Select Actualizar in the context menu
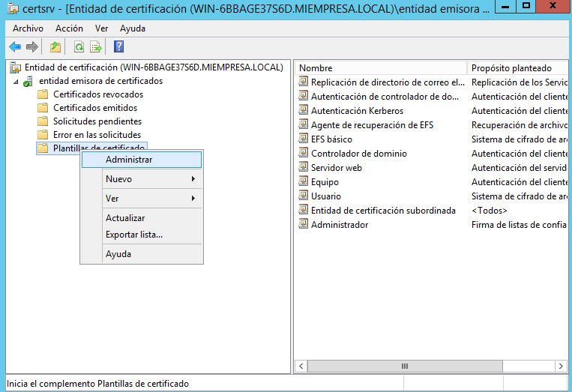Image resolution: width=572 pixels, height=392 pixels. click(125, 218)
